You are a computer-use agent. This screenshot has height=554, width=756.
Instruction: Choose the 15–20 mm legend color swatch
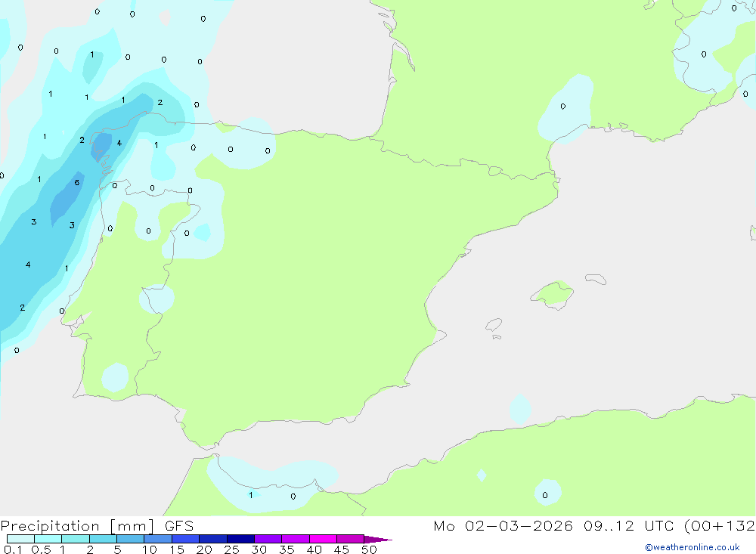(186, 539)
